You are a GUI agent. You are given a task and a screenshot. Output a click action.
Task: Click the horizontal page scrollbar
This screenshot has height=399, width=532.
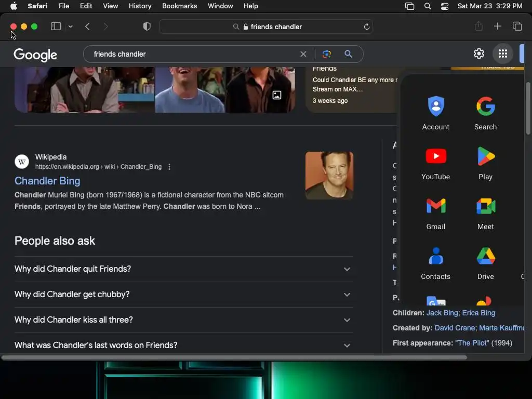point(234,357)
